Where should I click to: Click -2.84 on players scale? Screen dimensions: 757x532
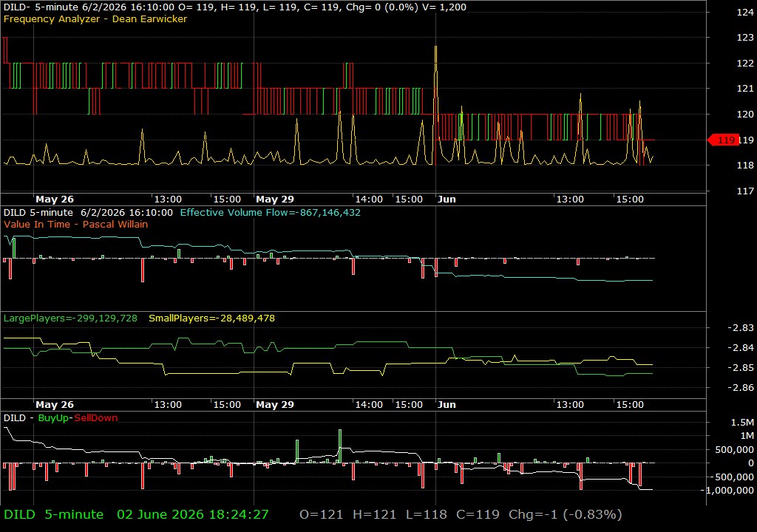coord(741,347)
